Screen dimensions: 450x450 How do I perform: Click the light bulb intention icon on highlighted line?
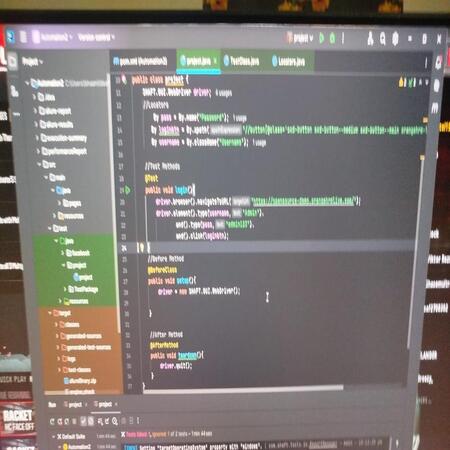coord(141,247)
